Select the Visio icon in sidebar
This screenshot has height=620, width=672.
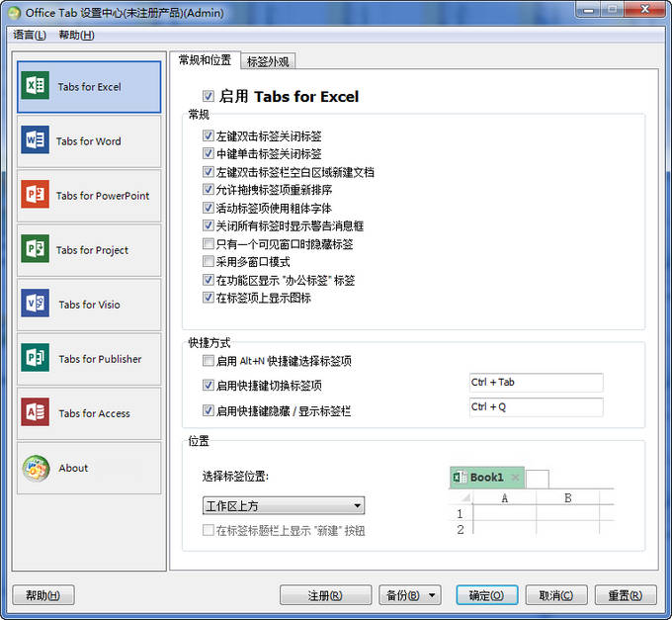click(36, 304)
